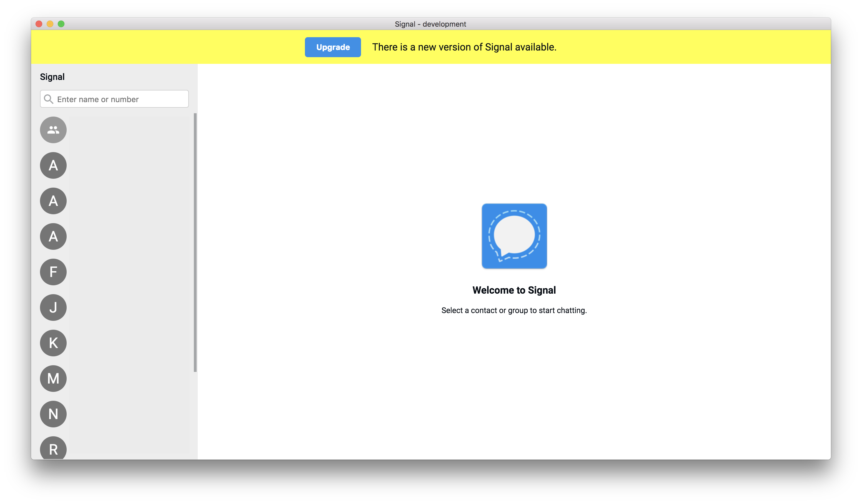Open the contact with M avatar
The image size is (862, 504).
(53, 379)
